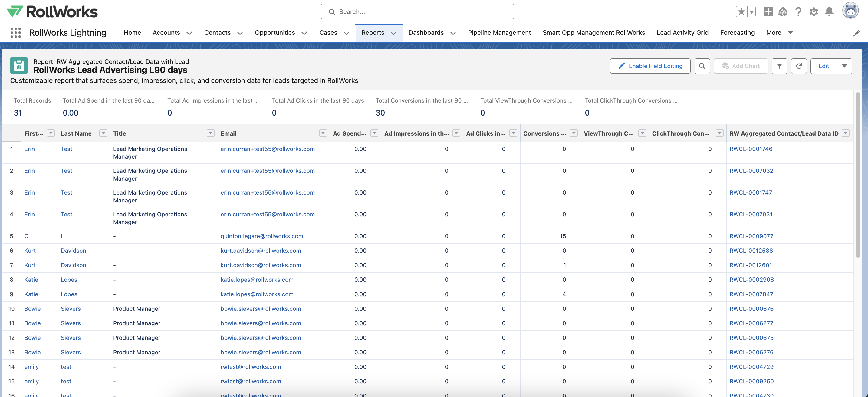The image size is (868, 397).
Task: Expand the Last Name column menu
Action: 103,133
